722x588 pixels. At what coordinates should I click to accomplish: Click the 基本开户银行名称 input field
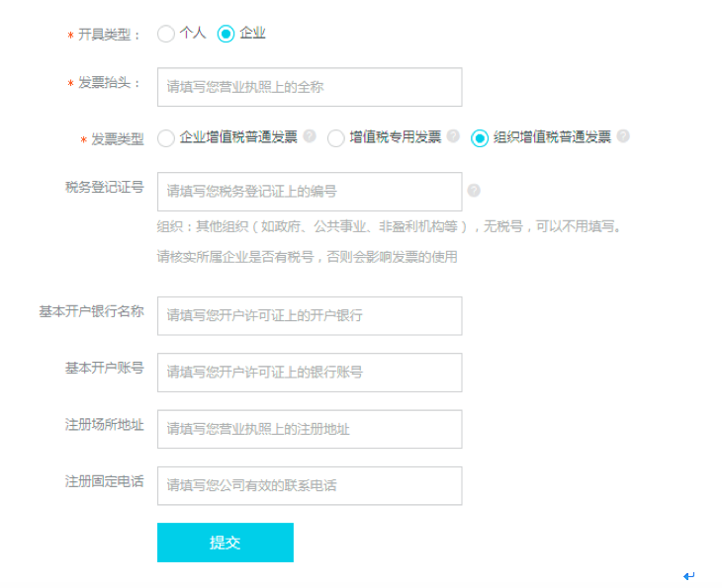coord(309,316)
